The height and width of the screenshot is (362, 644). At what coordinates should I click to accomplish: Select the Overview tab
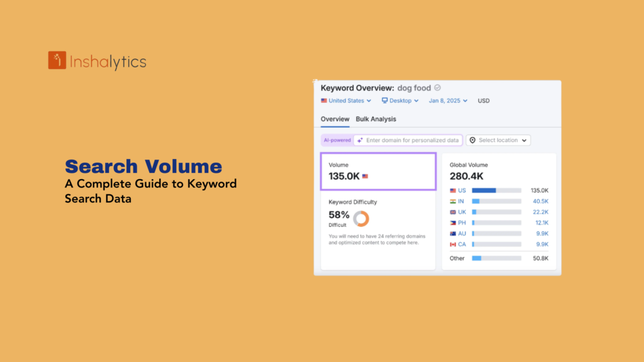coord(335,119)
